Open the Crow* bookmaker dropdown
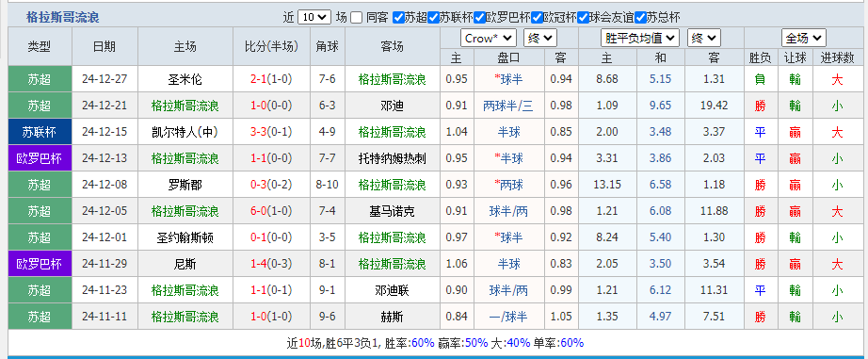This screenshot has width=868, height=359. (489, 39)
